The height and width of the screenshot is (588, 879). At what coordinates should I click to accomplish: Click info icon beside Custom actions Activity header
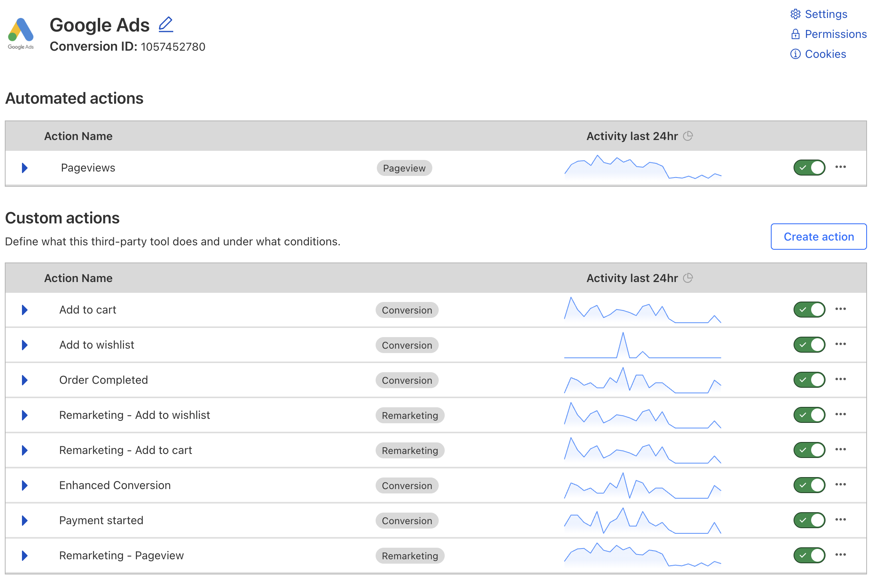tap(688, 278)
